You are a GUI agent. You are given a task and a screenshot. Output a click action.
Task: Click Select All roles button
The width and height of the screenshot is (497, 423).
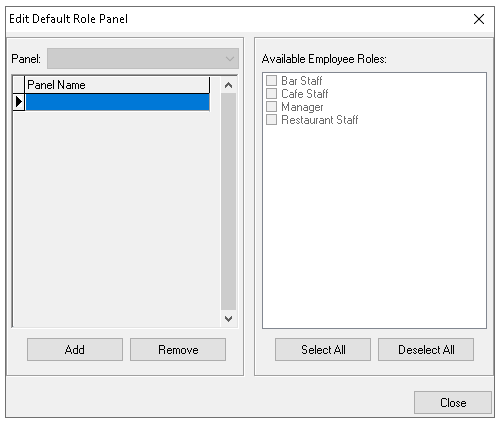pos(323,350)
